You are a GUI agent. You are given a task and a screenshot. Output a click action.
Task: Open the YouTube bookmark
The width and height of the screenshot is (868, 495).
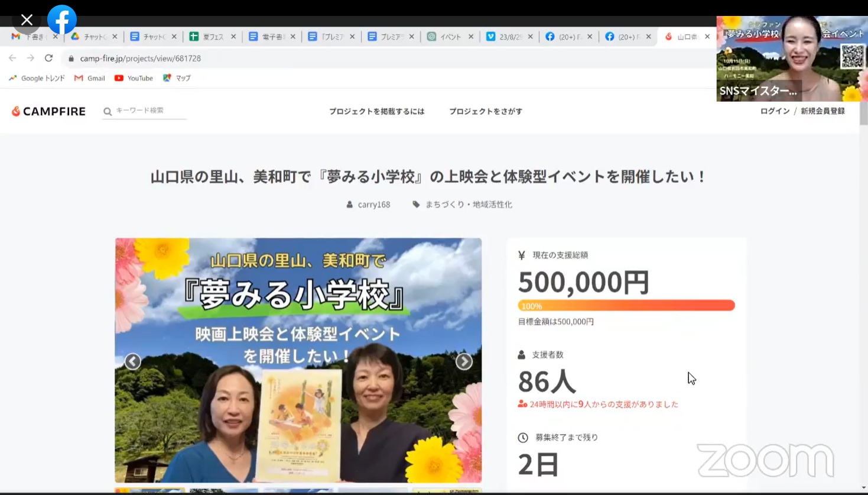[x=134, y=78]
